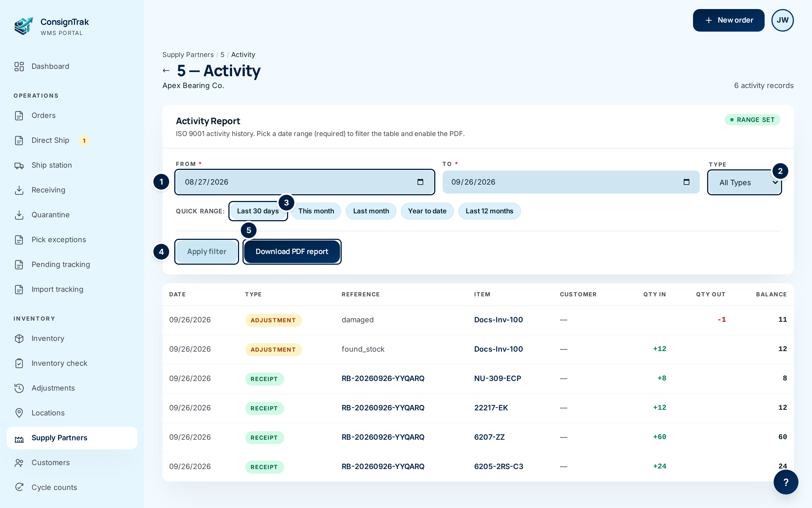This screenshot has height=508, width=812.
Task: Open the Customers section
Action: (x=72, y=463)
